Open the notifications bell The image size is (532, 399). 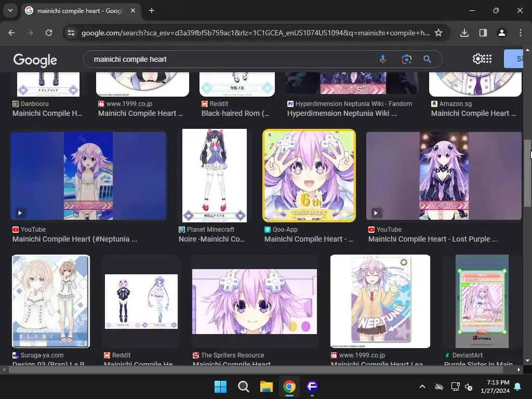click(518, 387)
